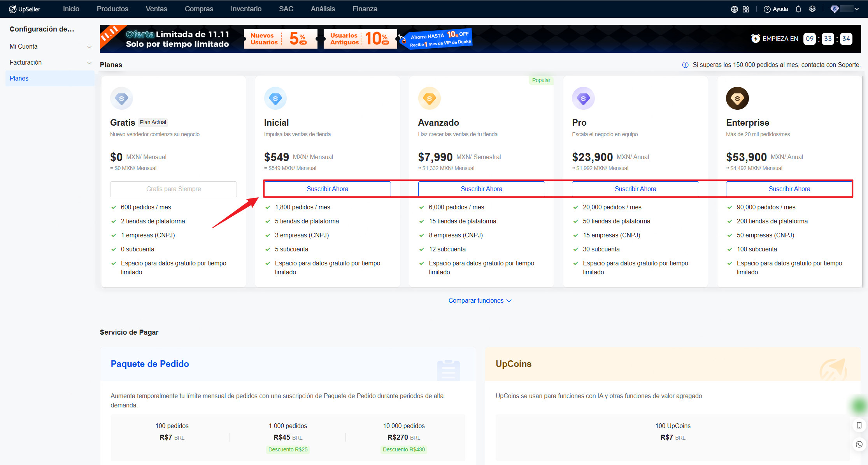
Task: Click the diamond plan badge near the avatar
Action: pyautogui.click(x=834, y=9)
